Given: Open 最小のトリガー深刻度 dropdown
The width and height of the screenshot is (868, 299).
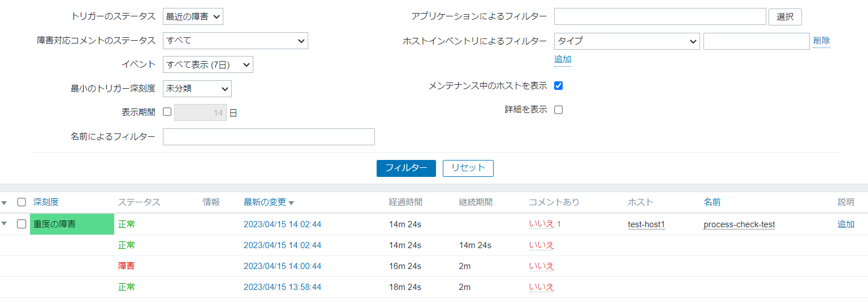Looking at the screenshot, I should pyautogui.click(x=197, y=88).
